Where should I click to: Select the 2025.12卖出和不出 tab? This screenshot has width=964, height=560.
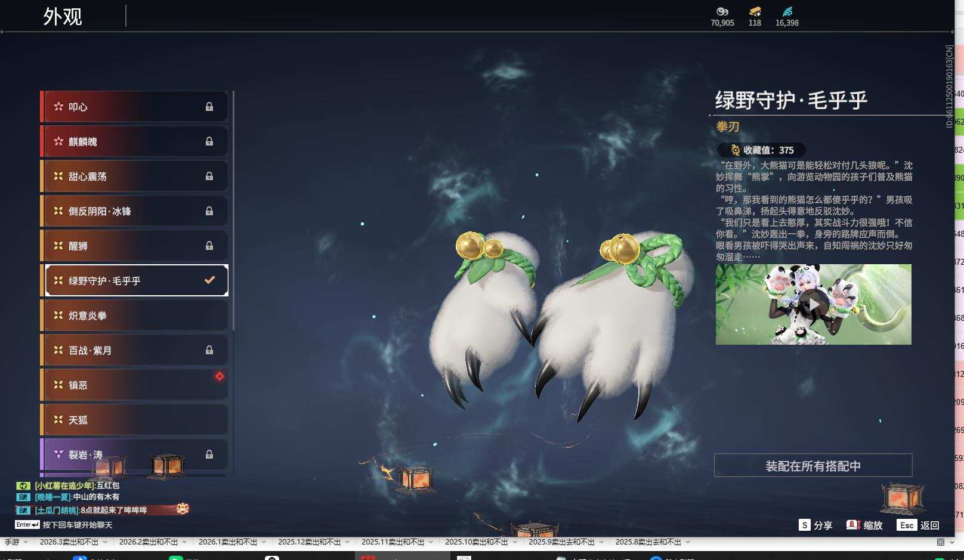[x=310, y=542]
